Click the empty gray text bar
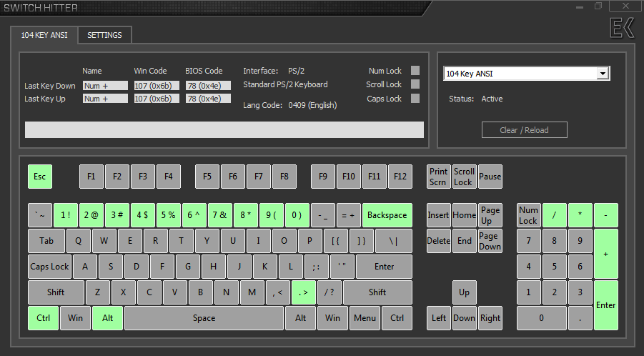The image size is (644, 356). tap(224, 129)
